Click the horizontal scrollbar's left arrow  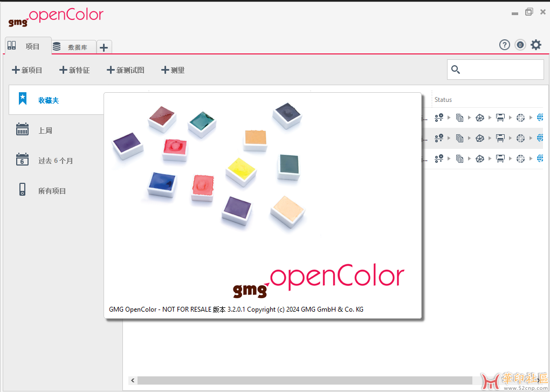[133, 380]
